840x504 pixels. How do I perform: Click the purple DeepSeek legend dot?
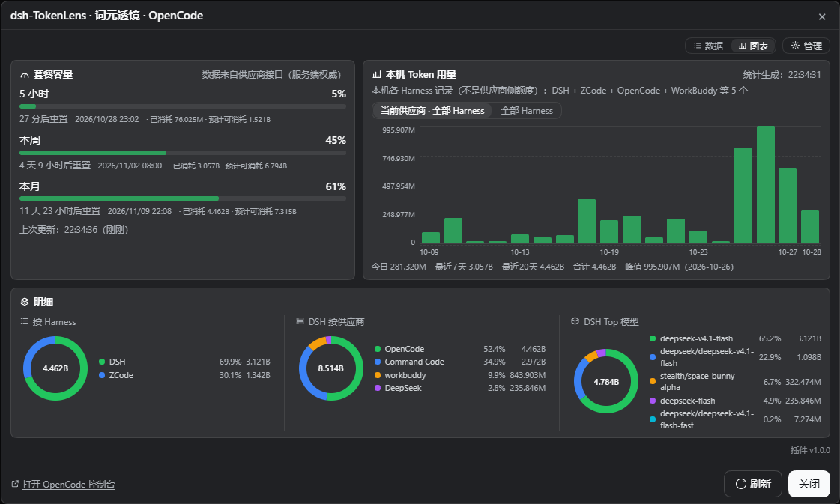pyautogui.click(x=377, y=389)
